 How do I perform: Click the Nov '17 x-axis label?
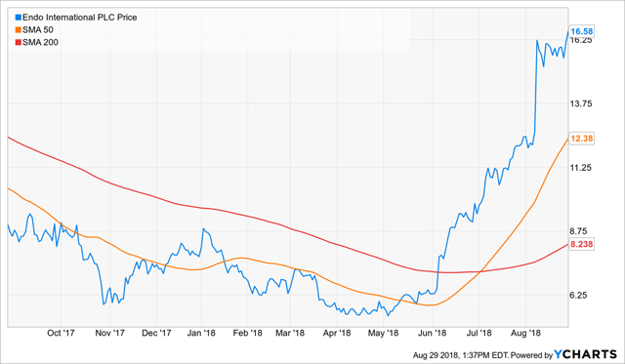click(109, 333)
